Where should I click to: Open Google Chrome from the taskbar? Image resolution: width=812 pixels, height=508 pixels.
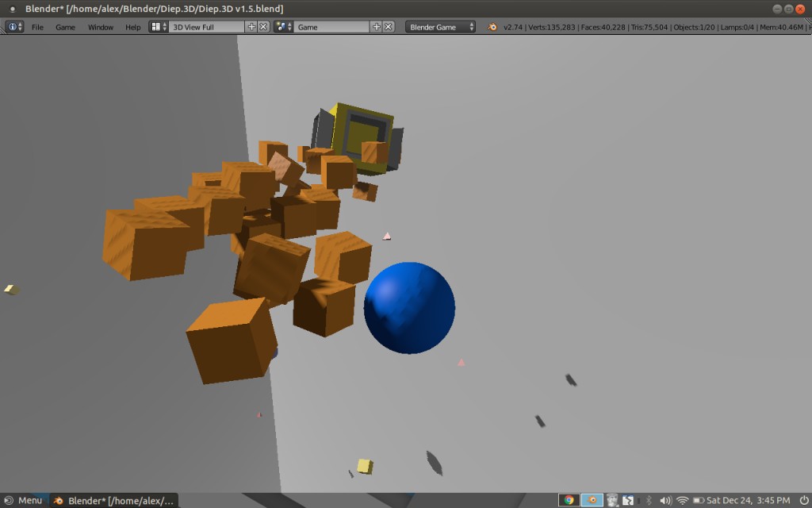pos(569,501)
